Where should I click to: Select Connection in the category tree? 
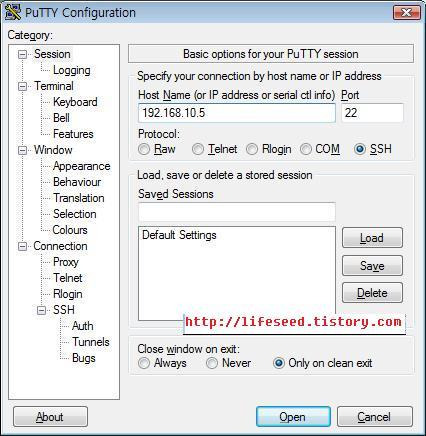(x=60, y=246)
